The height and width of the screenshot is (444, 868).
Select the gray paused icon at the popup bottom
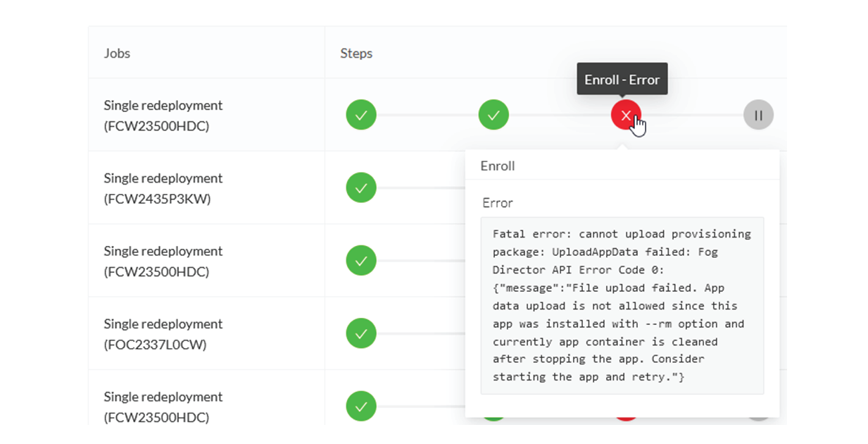pyautogui.click(x=758, y=419)
